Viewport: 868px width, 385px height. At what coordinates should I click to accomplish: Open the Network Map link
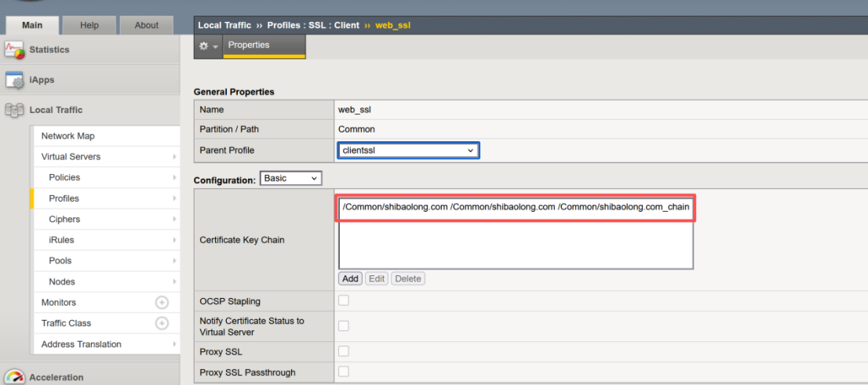(67, 136)
